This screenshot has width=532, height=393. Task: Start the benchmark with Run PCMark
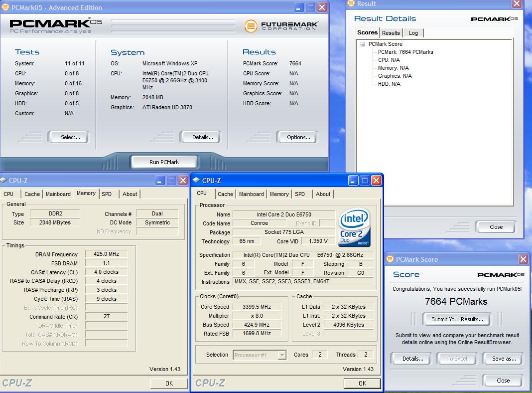[164, 162]
